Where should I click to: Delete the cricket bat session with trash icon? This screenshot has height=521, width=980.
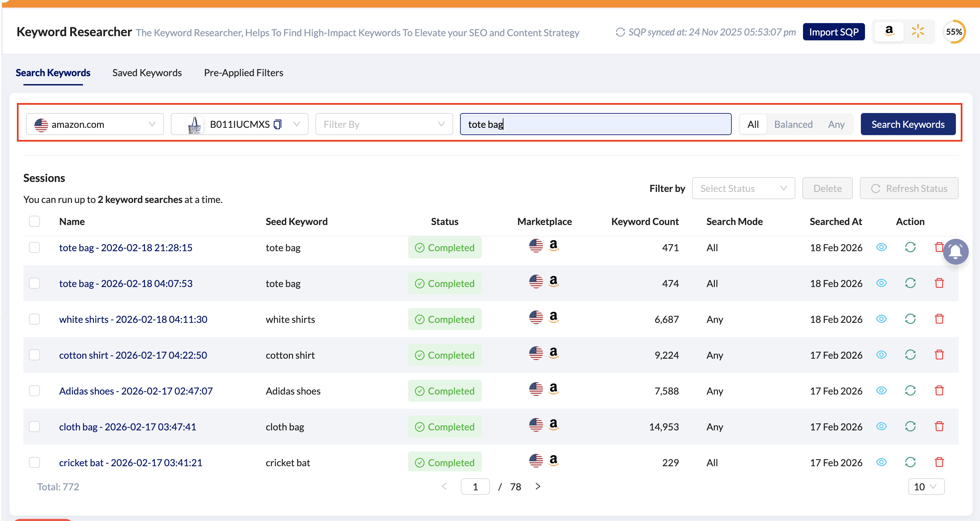(x=939, y=462)
